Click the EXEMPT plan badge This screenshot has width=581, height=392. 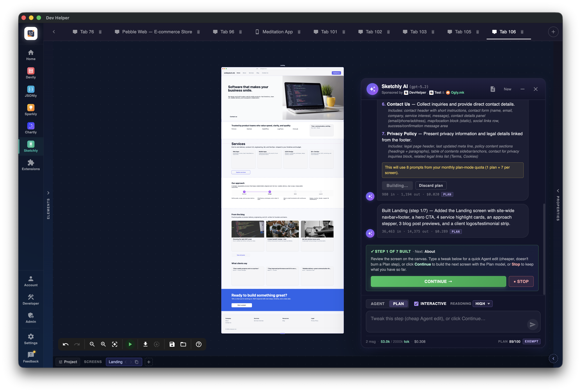tap(532, 341)
